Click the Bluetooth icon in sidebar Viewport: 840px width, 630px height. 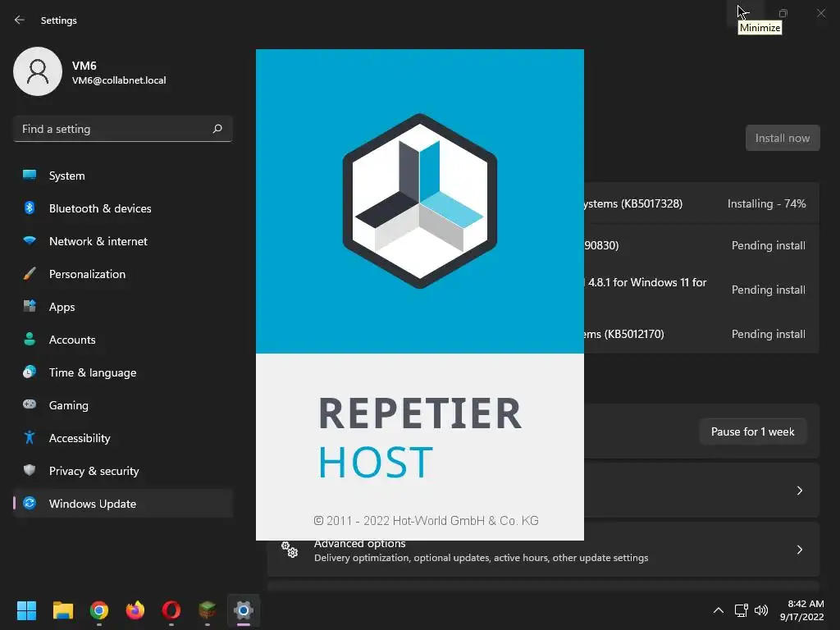click(30, 208)
